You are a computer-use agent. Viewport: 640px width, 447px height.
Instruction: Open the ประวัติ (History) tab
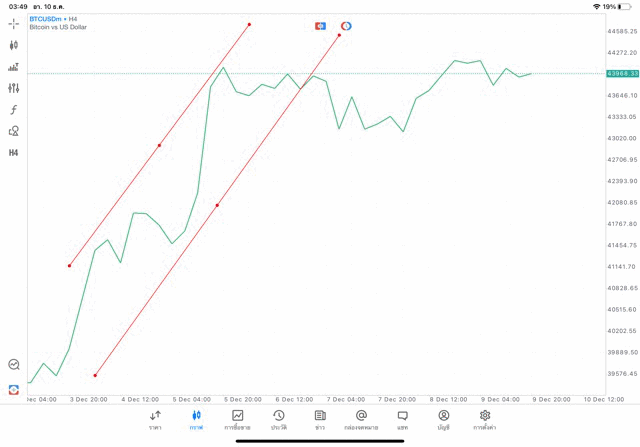pos(278,419)
